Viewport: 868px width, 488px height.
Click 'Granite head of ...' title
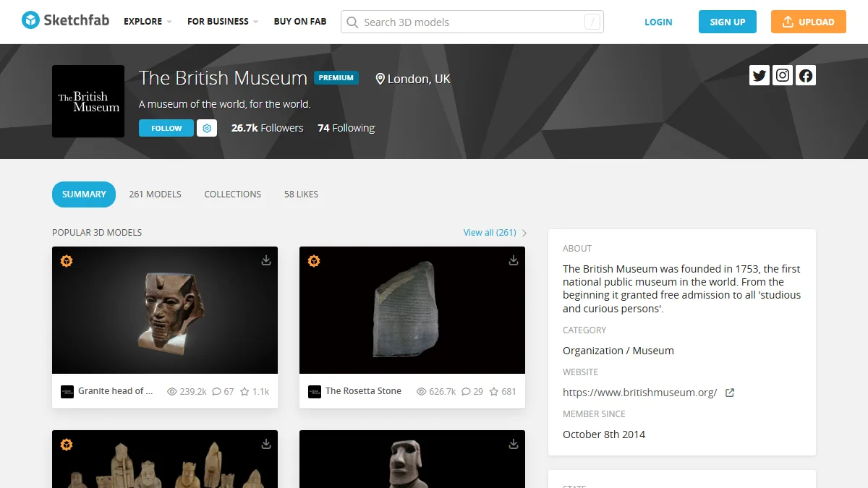116,391
